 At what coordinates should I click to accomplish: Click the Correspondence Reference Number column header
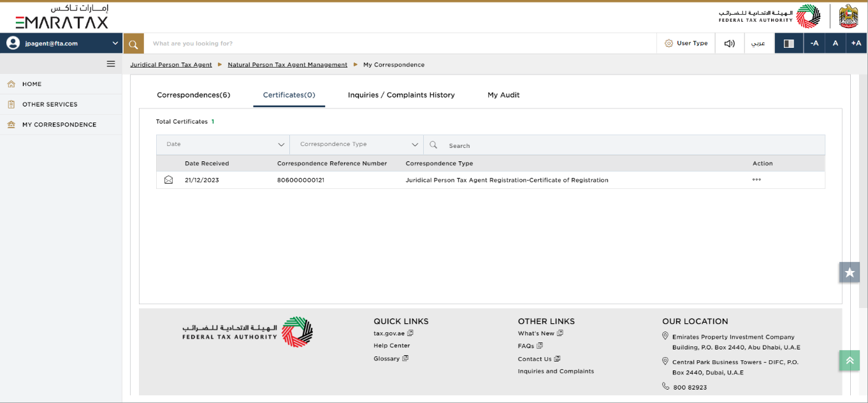332,163
